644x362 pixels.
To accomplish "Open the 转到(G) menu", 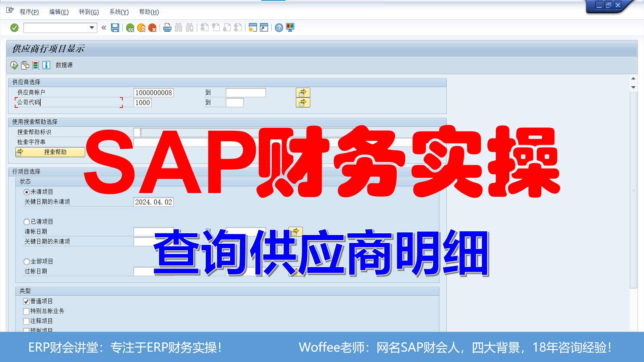I will 89,12.
